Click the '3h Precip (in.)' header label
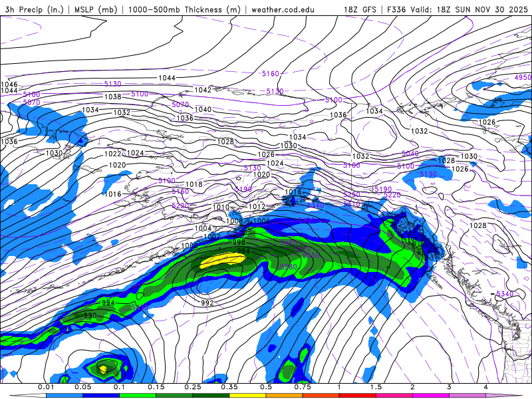 (x=34, y=9)
